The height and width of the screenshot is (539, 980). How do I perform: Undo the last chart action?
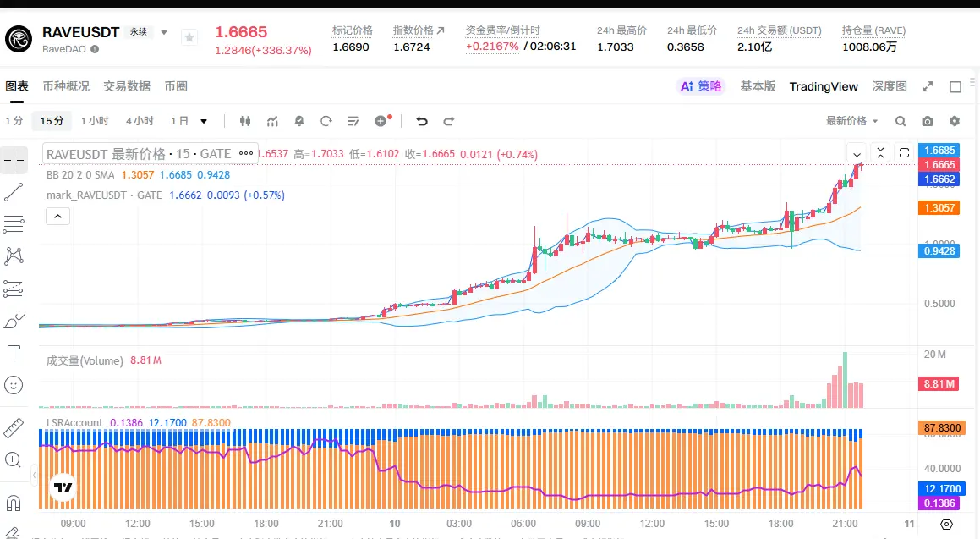[x=422, y=121]
